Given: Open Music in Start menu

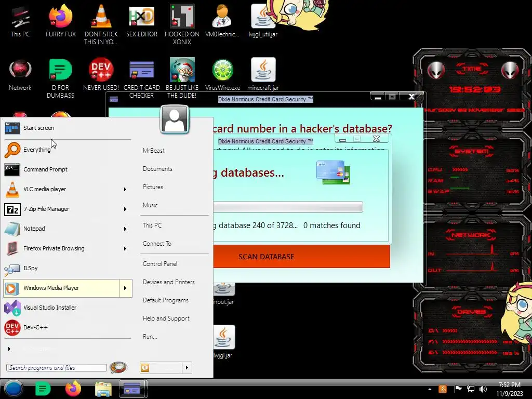Looking at the screenshot, I should pos(150,205).
